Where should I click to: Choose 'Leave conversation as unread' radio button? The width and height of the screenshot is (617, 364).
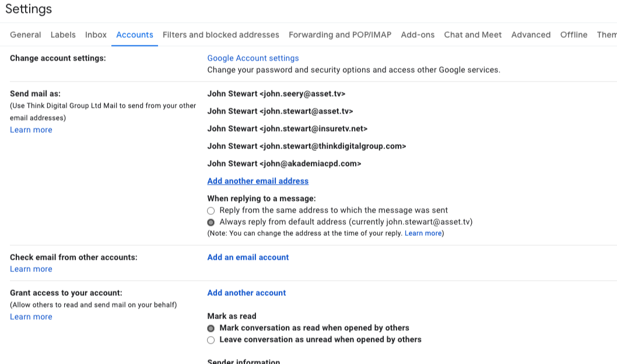coord(211,340)
